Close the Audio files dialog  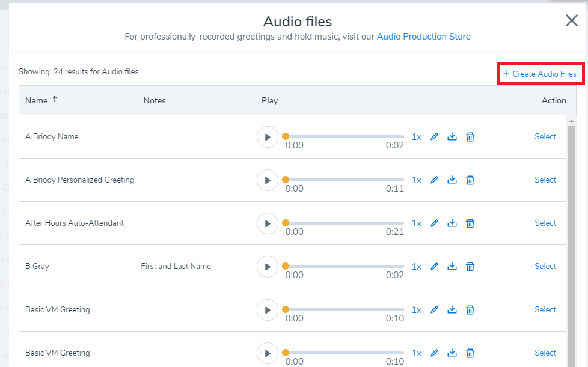571,20
